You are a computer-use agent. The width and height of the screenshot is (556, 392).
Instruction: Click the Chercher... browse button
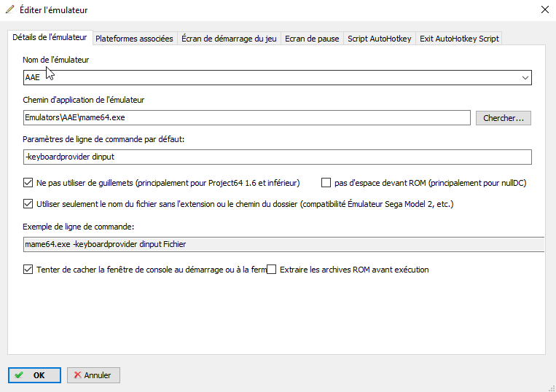pos(503,118)
